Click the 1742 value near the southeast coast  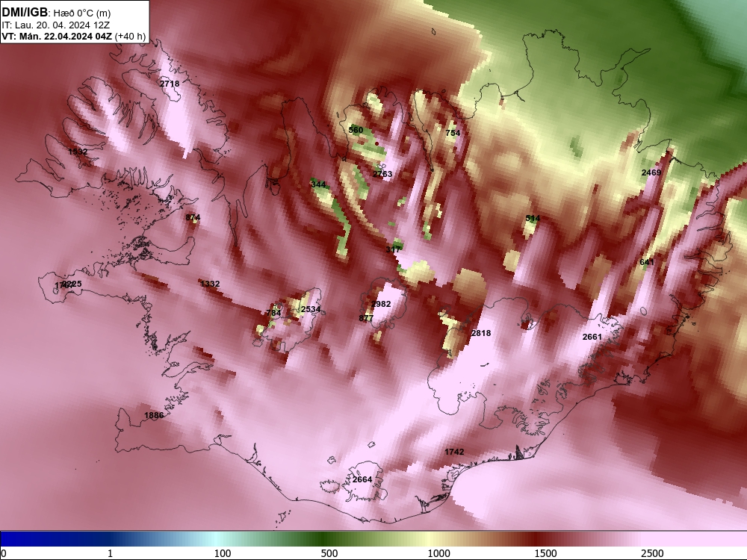point(454,452)
